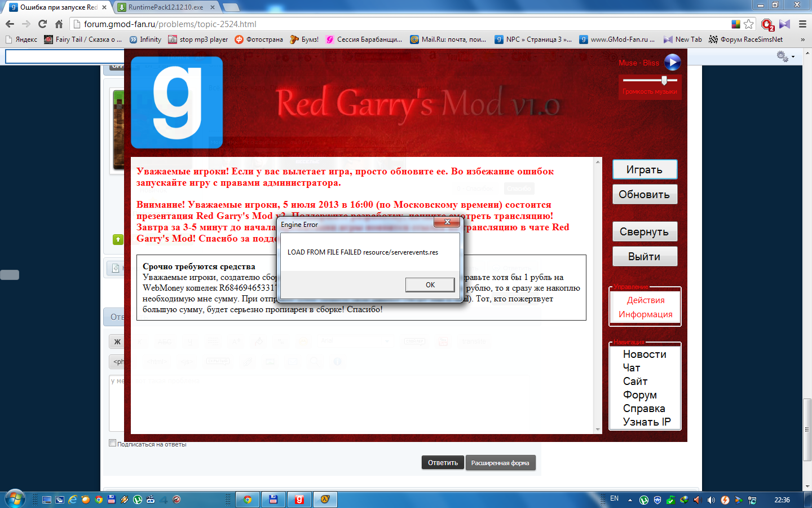Open the Яндекс bookmark
Viewport: 812px width, 508px height.
click(x=21, y=40)
